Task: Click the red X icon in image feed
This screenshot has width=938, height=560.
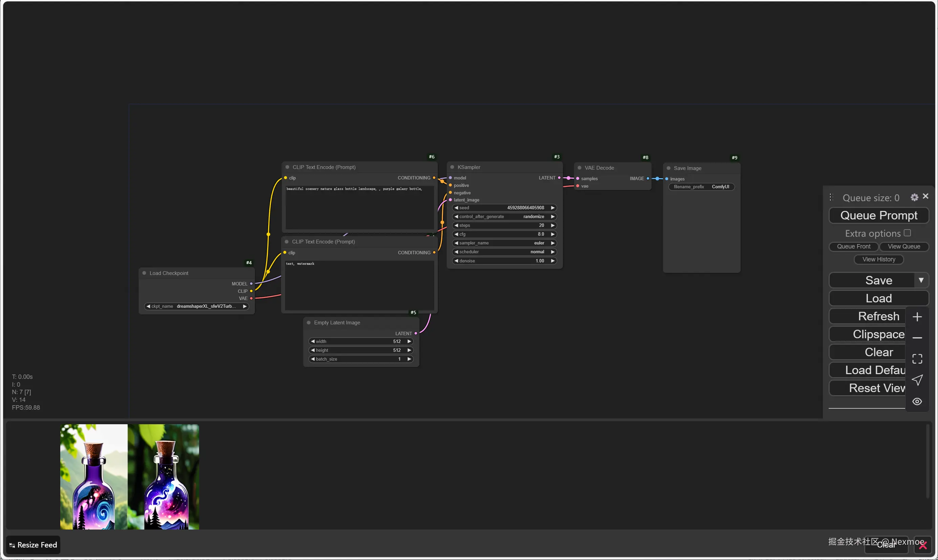Action: [x=923, y=545]
